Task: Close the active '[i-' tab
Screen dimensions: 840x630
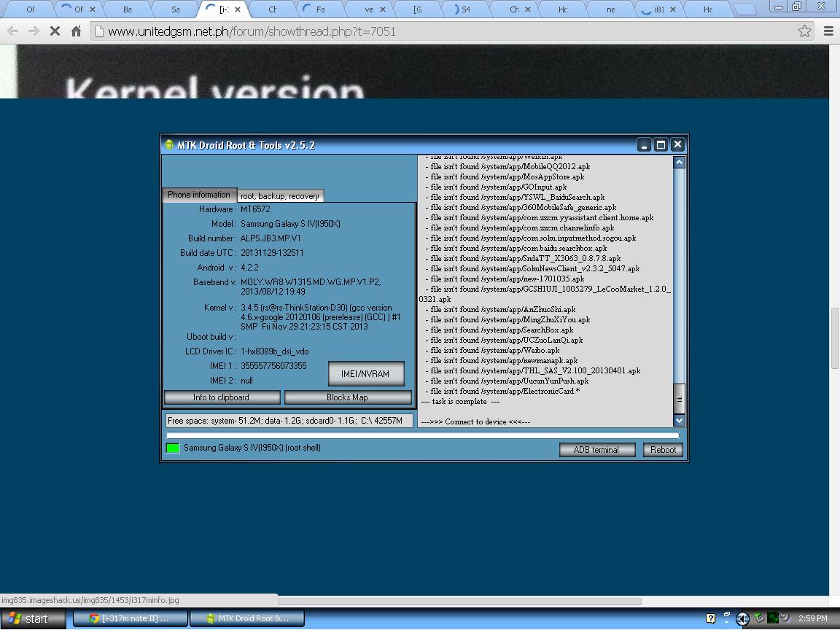Action: tap(238, 9)
